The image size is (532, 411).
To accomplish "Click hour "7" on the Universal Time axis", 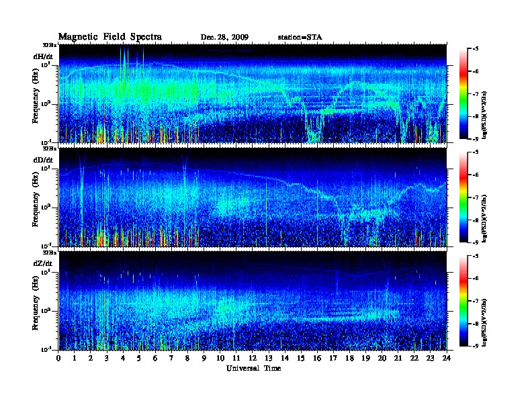I will tap(172, 358).
